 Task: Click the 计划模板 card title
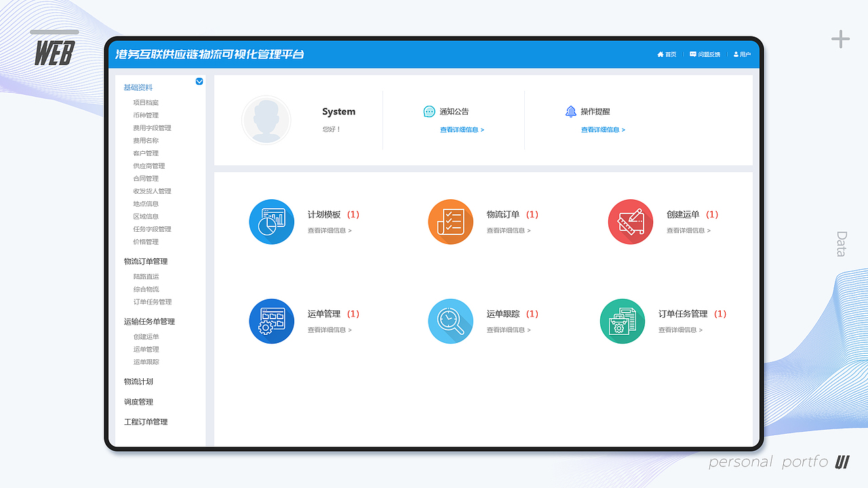click(324, 215)
